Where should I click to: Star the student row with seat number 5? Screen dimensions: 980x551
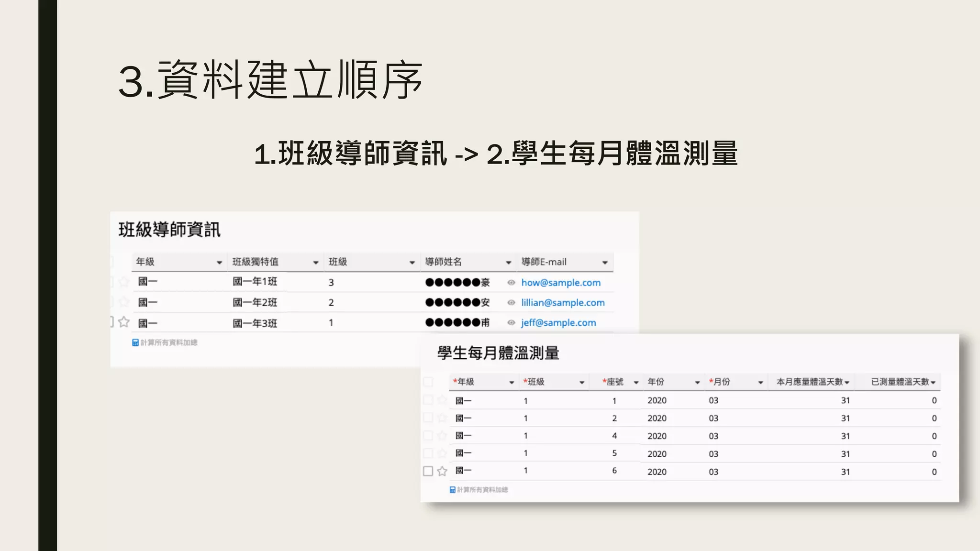click(x=442, y=453)
